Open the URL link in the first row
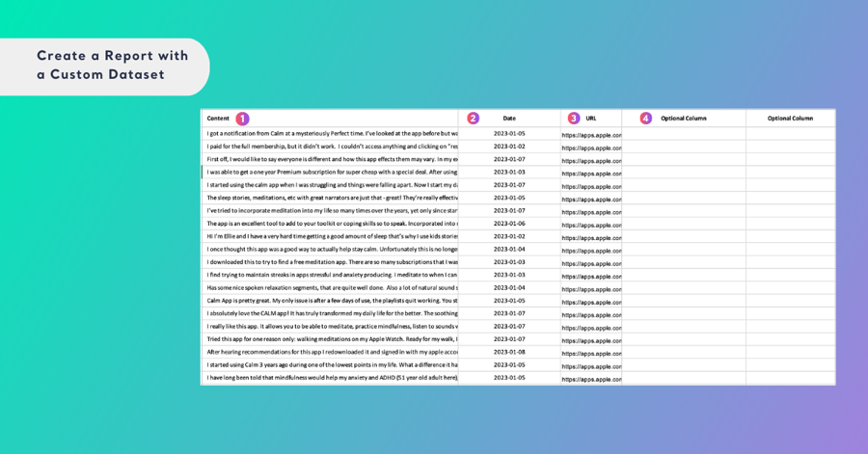868x454 pixels. pos(591,135)
